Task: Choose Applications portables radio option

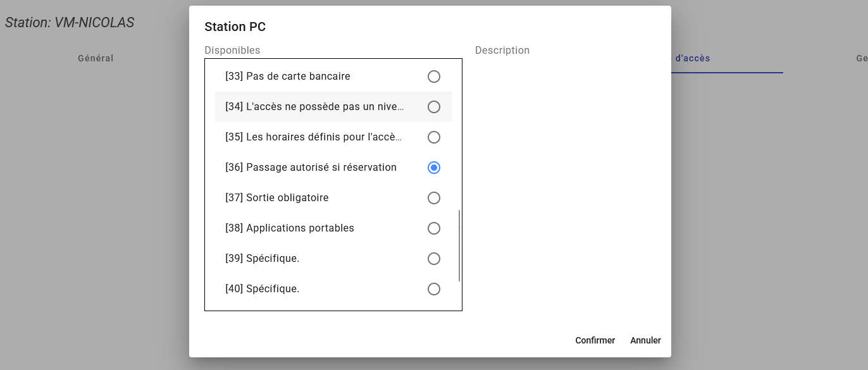Action: (434, 228)
